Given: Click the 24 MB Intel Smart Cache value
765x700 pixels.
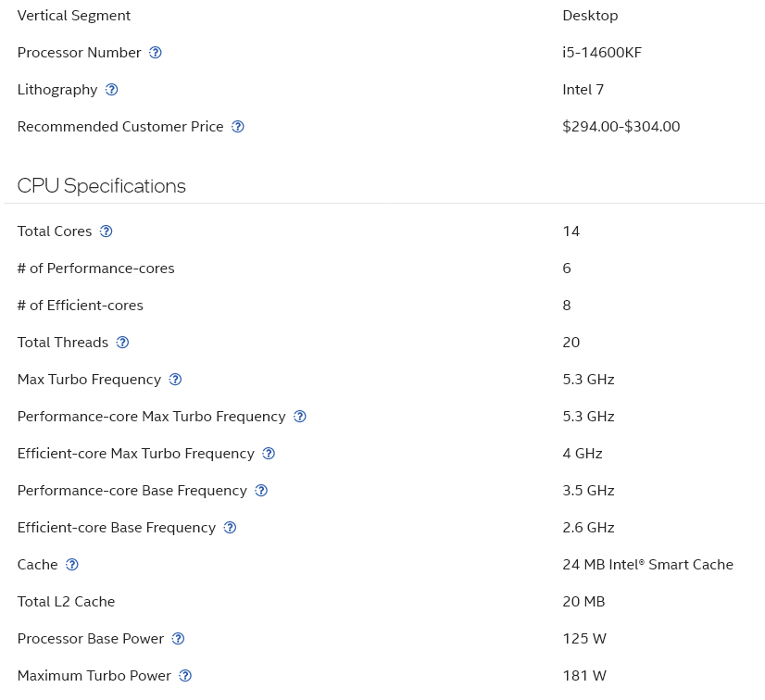Looking at the screenshot, I should tap(647, 565).
